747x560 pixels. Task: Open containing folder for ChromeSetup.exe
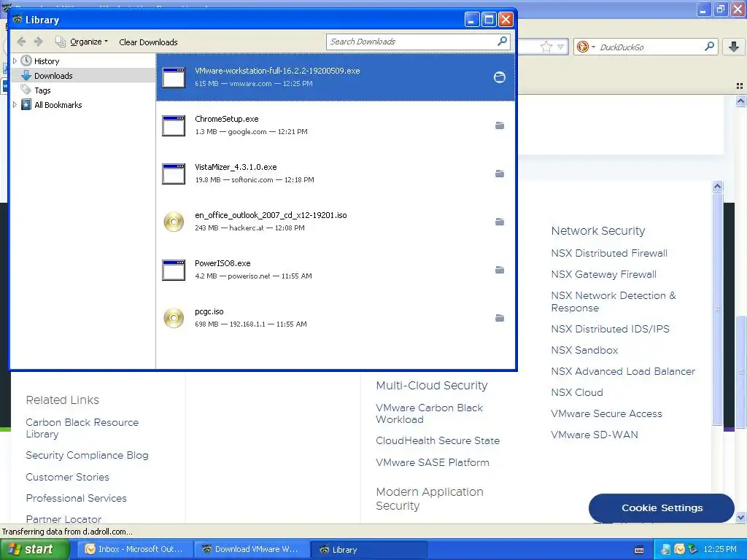tap(499, 125)
